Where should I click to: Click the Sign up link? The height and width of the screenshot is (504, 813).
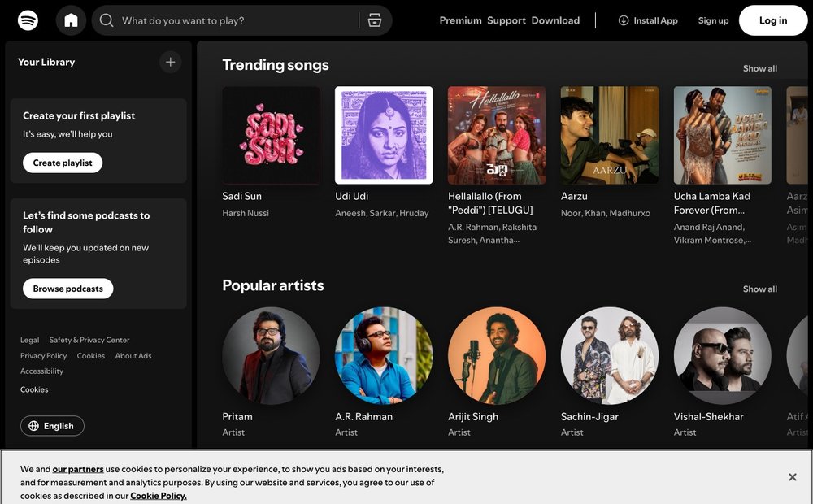713,20
